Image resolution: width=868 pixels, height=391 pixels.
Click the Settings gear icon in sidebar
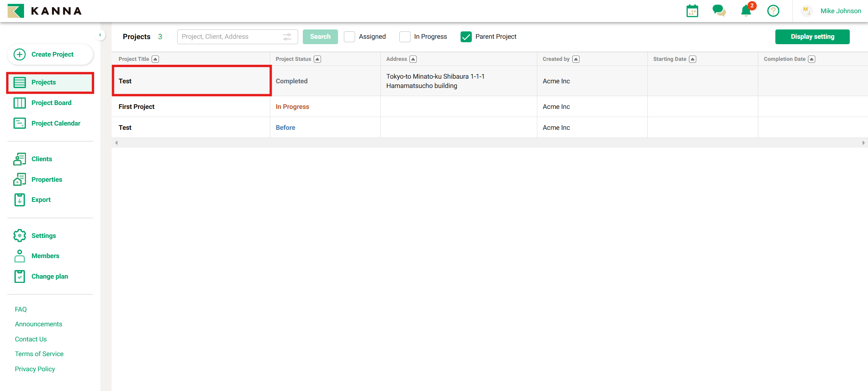(x=20, y=236)
